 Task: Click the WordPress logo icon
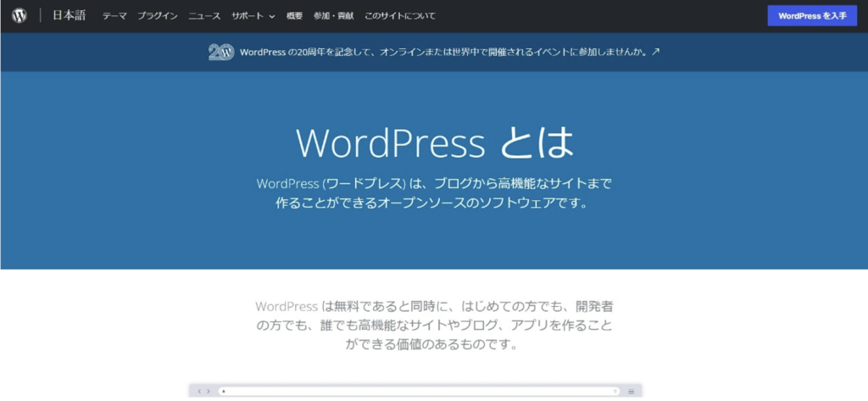point(19,16)
